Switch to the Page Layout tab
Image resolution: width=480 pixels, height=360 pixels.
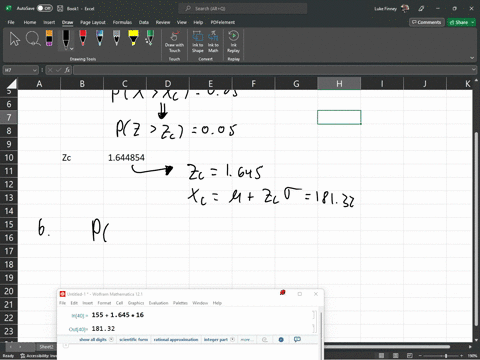click(x=93, y=22)
